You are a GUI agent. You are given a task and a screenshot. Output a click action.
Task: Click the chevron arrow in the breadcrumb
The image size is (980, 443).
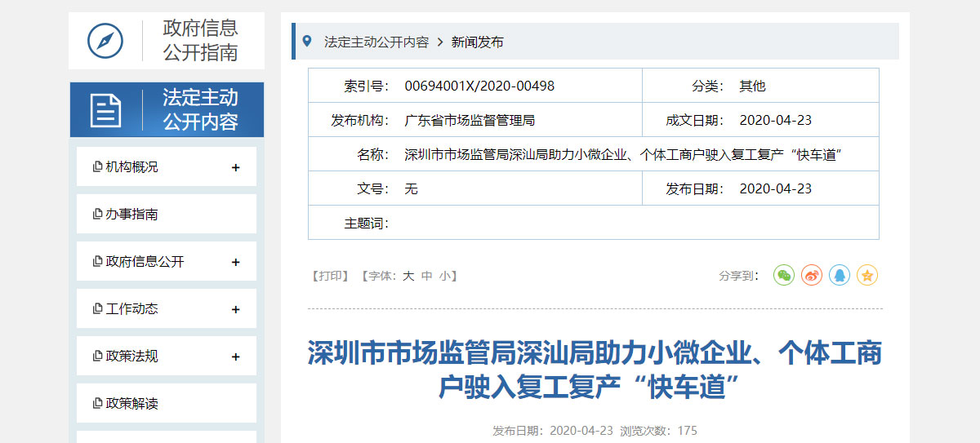tap(439, 42)
